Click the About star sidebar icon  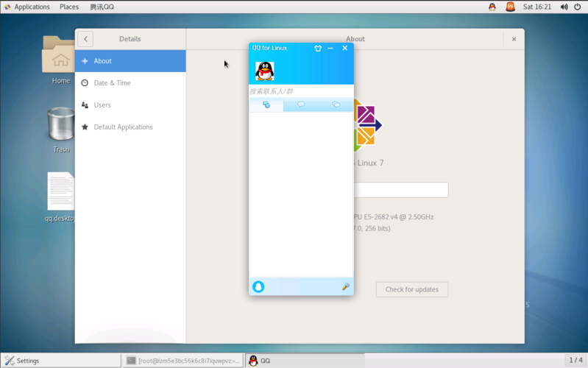click(85, 61)
